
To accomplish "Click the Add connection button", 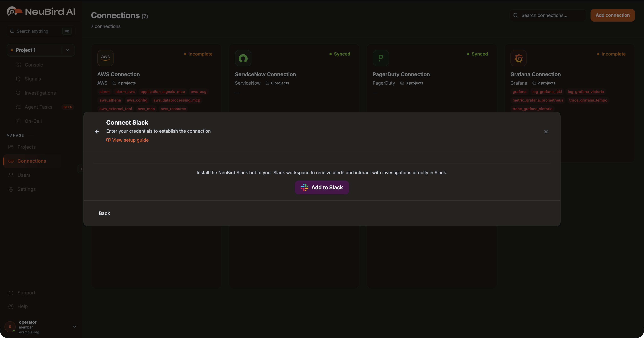I will point(613,15).
